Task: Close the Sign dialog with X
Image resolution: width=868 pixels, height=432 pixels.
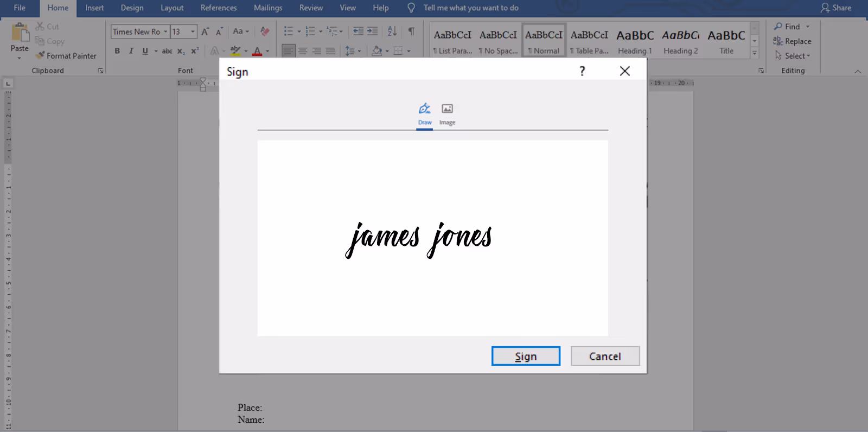Action: [x=625, y=71]
